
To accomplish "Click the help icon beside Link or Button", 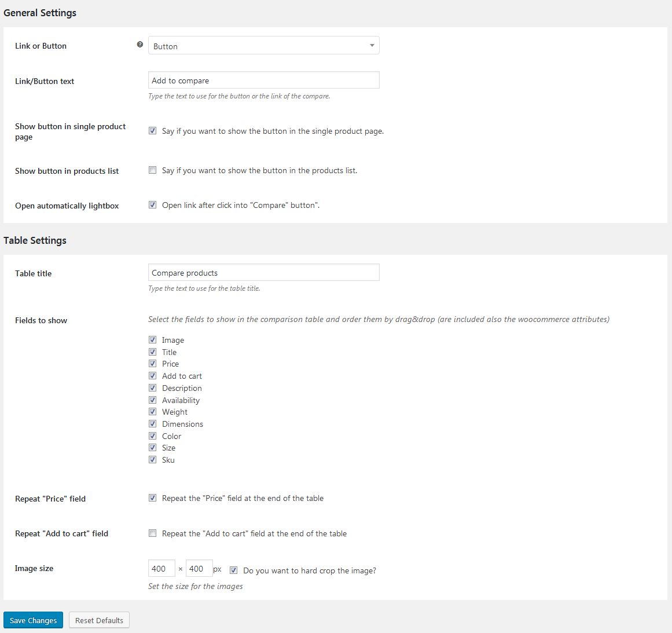I will click(139, 44).
